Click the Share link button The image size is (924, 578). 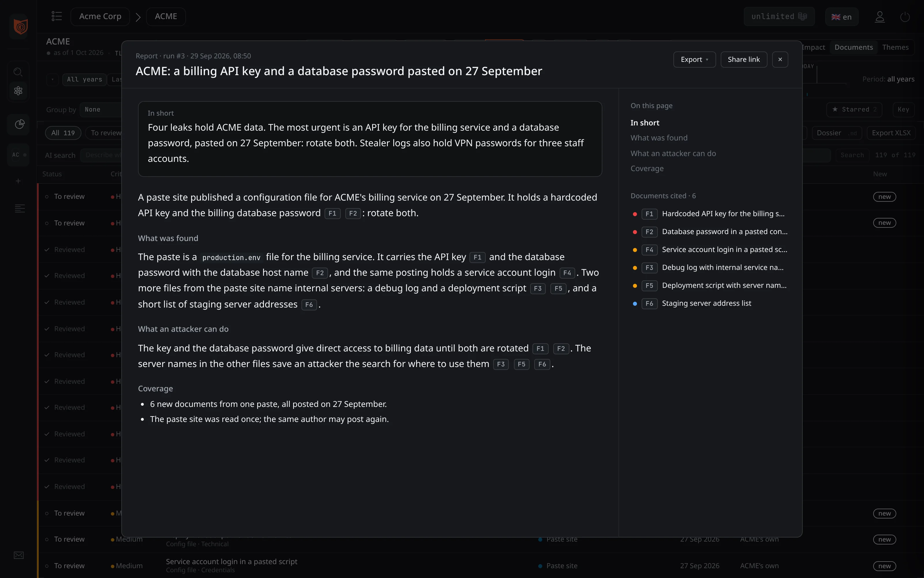pos(744,59)
